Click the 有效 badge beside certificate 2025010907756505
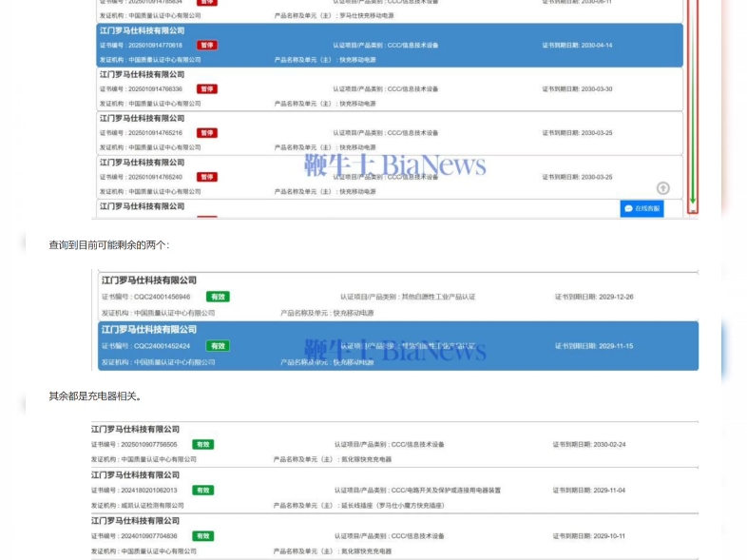The height and width of the screenshot is (560, 747). (x=203, y=444)
